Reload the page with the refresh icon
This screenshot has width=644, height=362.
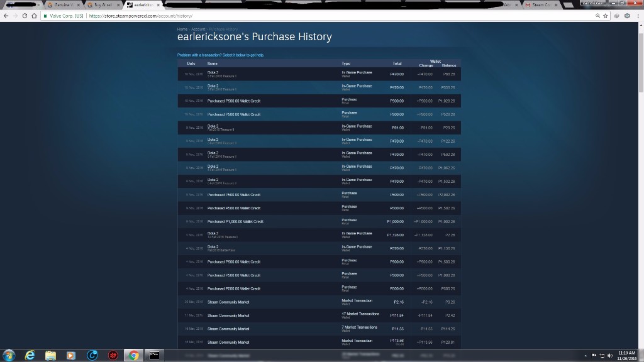click(25, 16)
